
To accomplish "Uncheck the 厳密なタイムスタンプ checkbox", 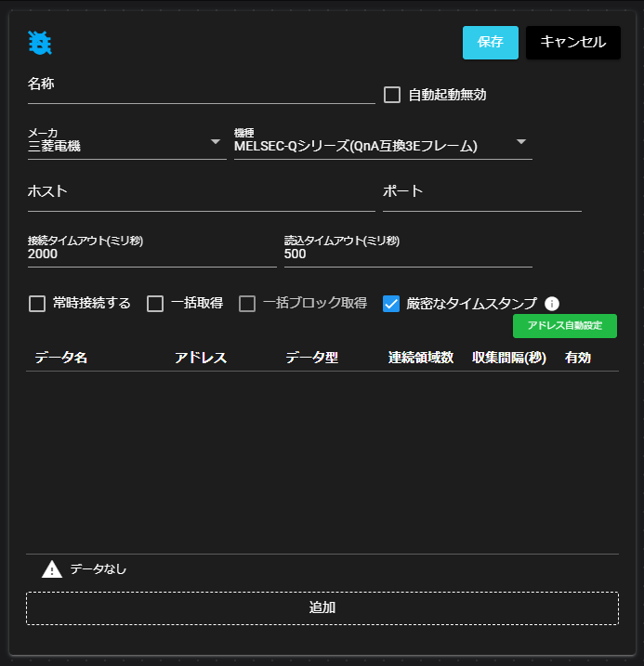I will [x=391, y=304].
